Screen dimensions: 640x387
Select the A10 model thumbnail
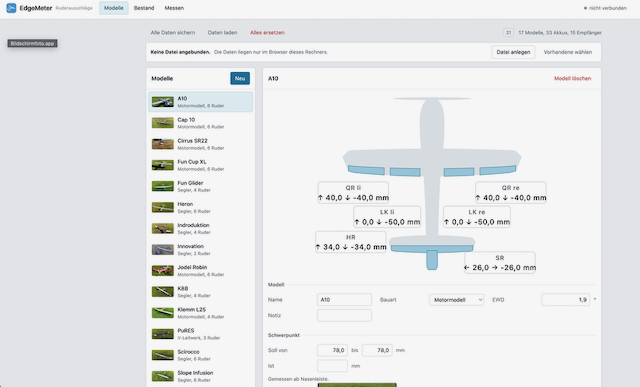point(162,102)
